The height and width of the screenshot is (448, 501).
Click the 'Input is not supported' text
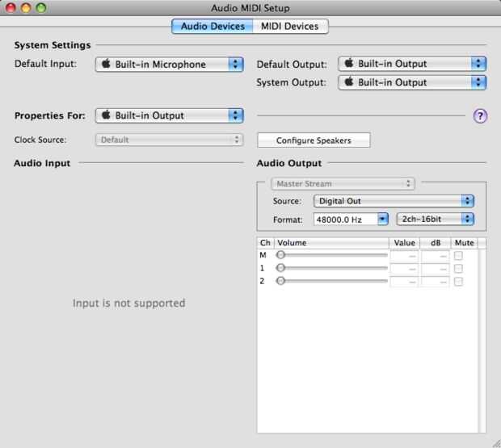pos(128,304)
